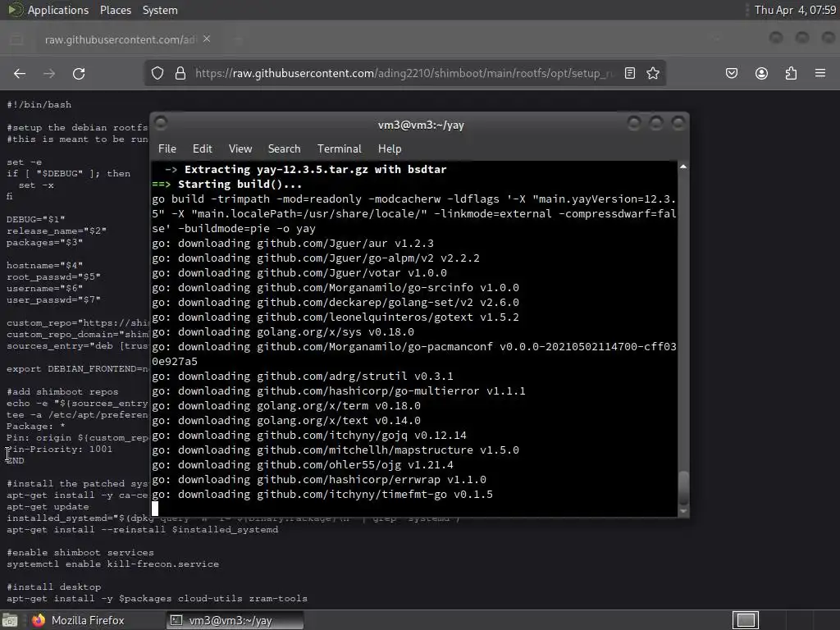The width and height of the screenshot is (840, 630).
Task: Click 'release_name="$2"' in the script
Action: (x=57, y=231)
